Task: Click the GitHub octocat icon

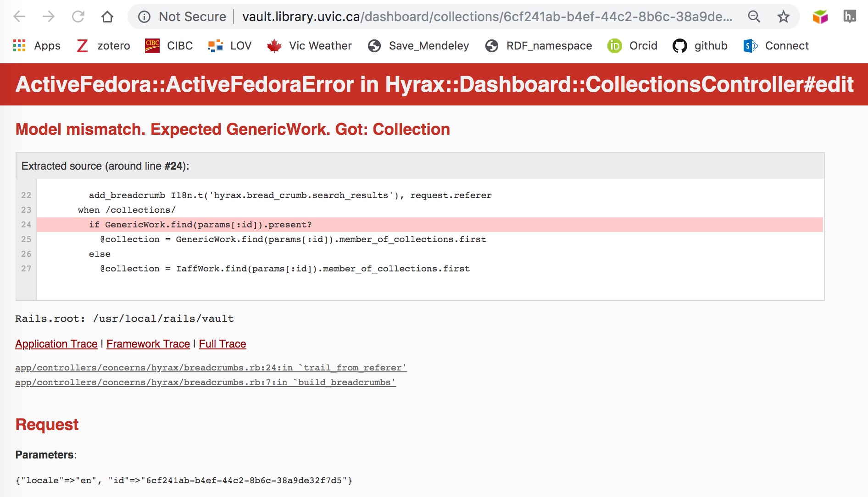Action: coord(680,46)
